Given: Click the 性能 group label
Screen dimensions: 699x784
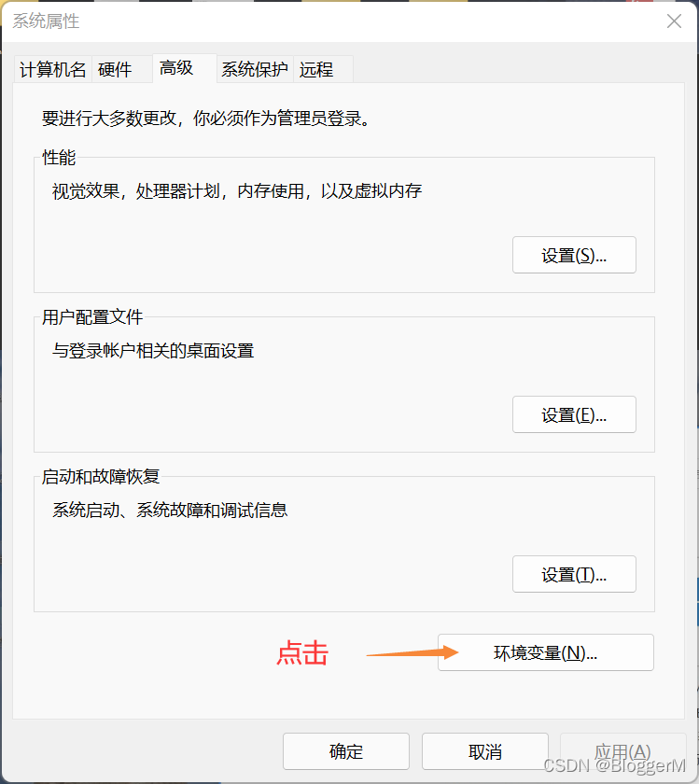Looking at the screenshot, I should 59,158.
